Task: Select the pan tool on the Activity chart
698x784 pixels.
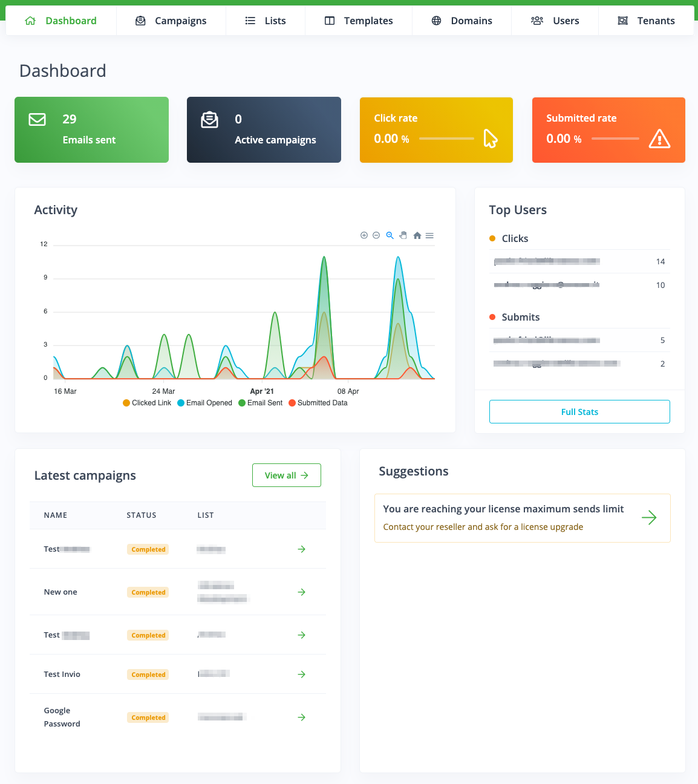Action: pos(403,235)
